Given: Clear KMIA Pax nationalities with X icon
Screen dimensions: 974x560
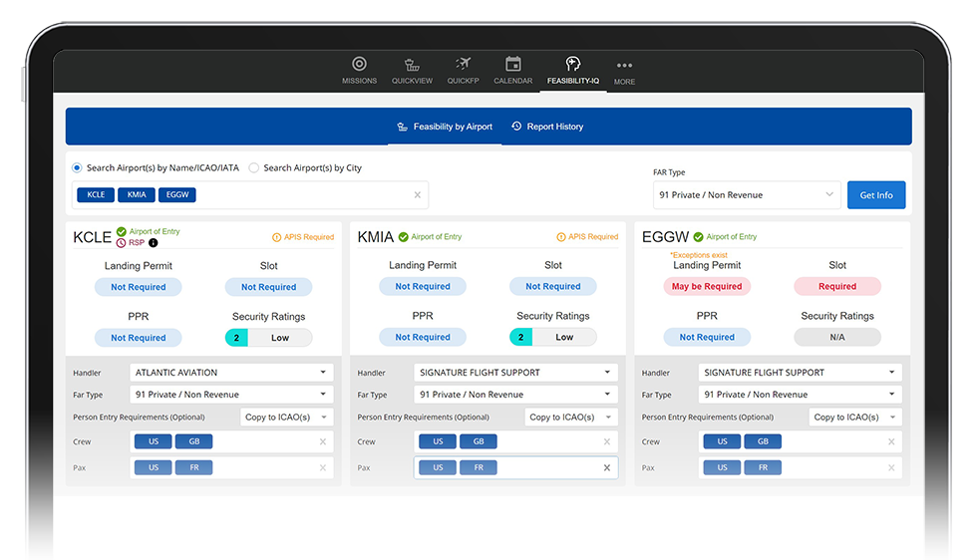Looking at the screenshot, I should click(x=606, y=467).
